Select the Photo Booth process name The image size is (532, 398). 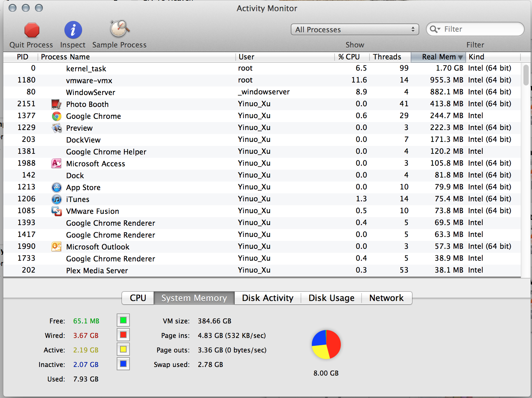point(87,104)
